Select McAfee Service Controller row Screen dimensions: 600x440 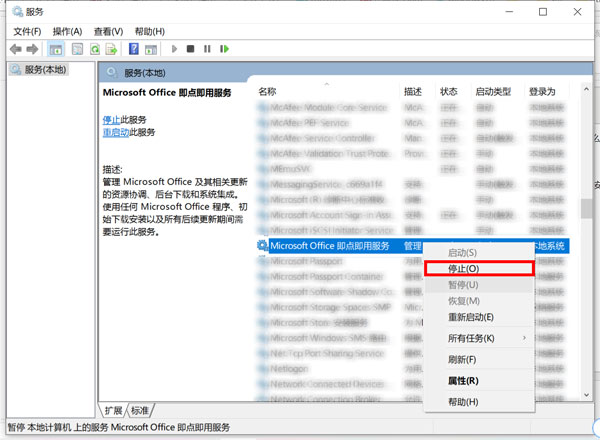point(413,138)
